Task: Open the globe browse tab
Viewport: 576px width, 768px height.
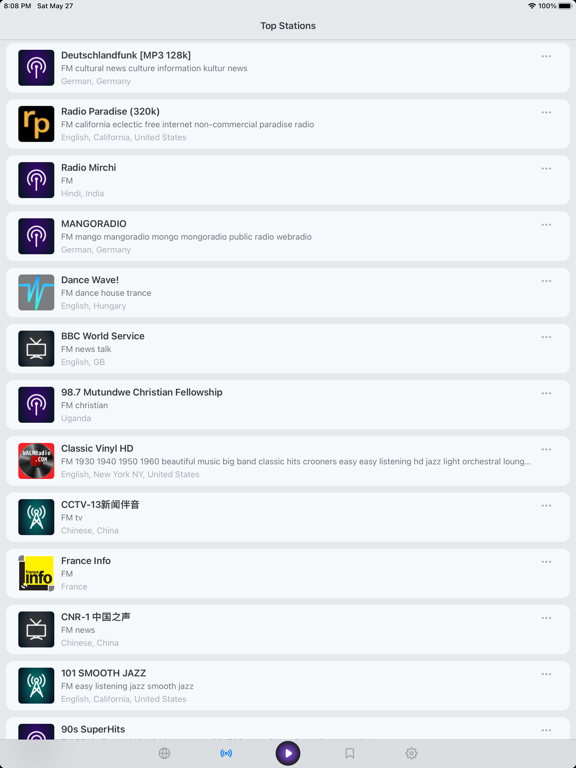Action: tap(165, 753)
